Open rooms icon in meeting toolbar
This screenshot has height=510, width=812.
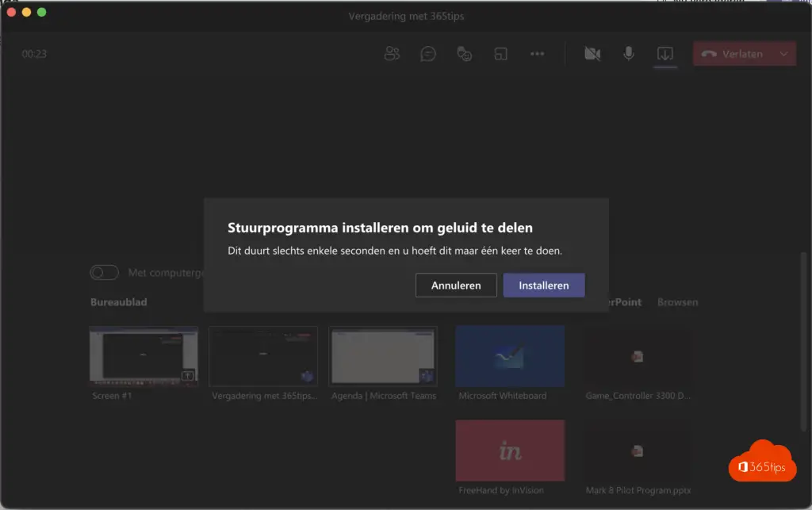coord(501,54)
